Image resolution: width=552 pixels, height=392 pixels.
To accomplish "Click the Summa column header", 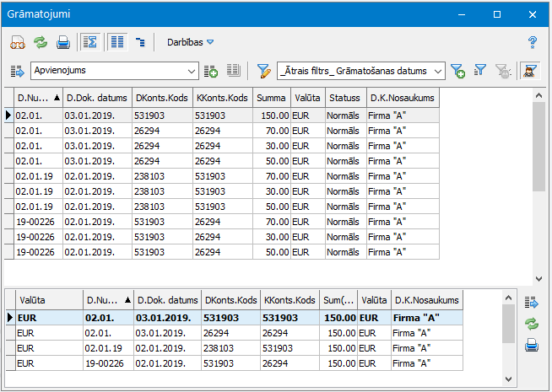I will point(272,98).
